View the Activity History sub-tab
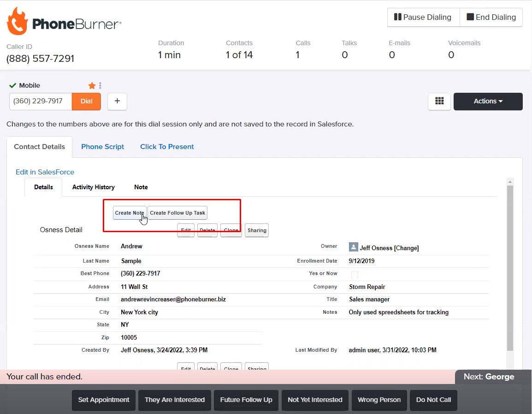The image size is (532, 414). (93, 187)
